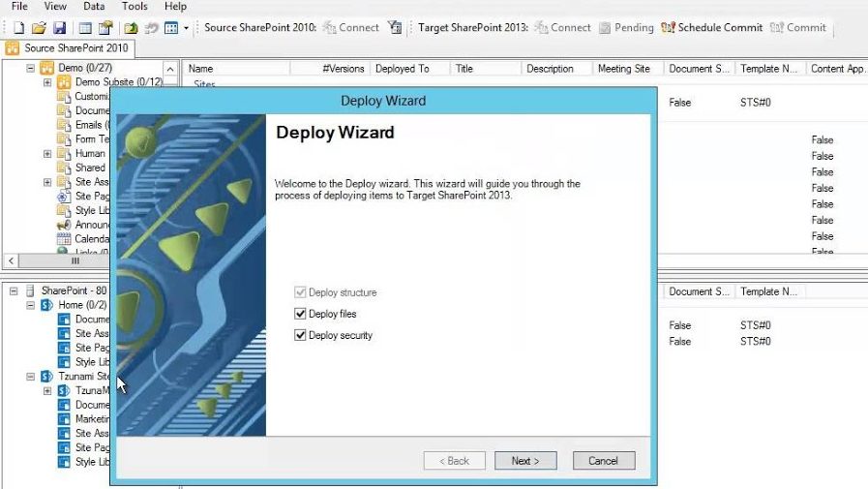Sort by the #Versions column header
868x489 pixels.
[330, 69]
